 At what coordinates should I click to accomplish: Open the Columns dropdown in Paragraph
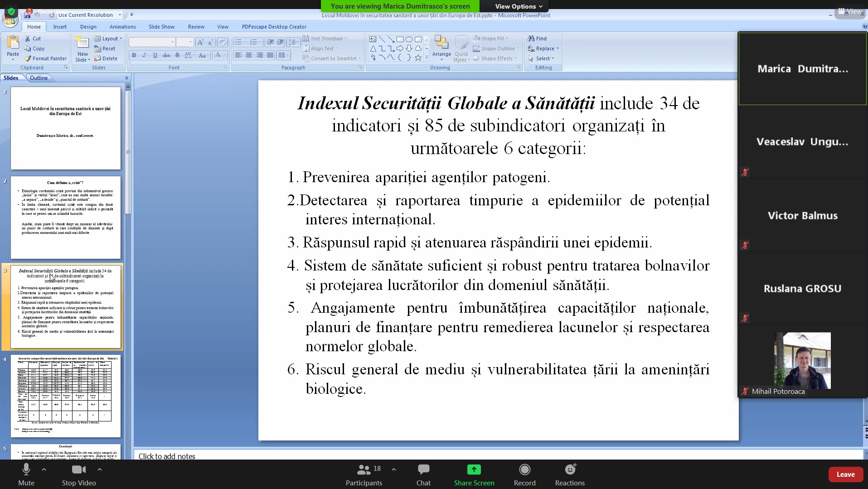tap(283, 55)
